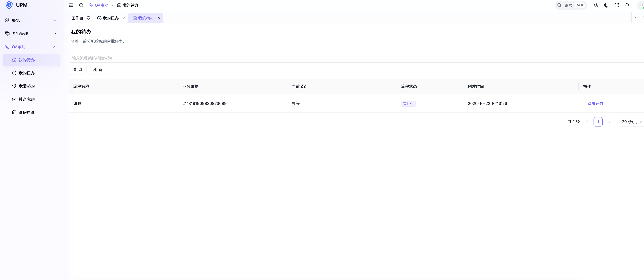
Task: Click the UPM shield logo
Action: click(x=9, y=5)
